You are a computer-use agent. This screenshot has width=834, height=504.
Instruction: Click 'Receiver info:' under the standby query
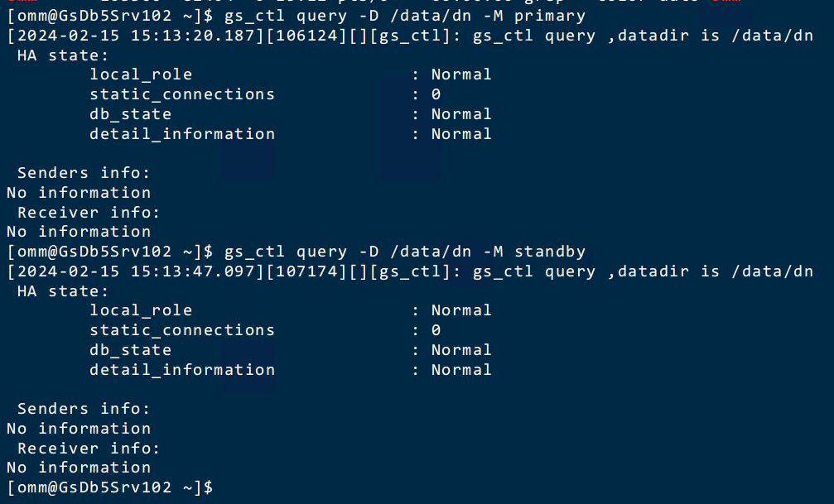tap(89, 449)
